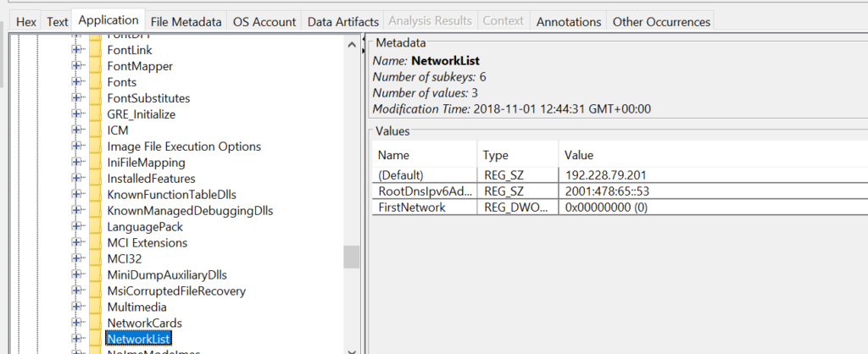The height and width of the screenshot is (354, 868).
Task: Select the LanguagePack tree item
Action: (145, 227)
